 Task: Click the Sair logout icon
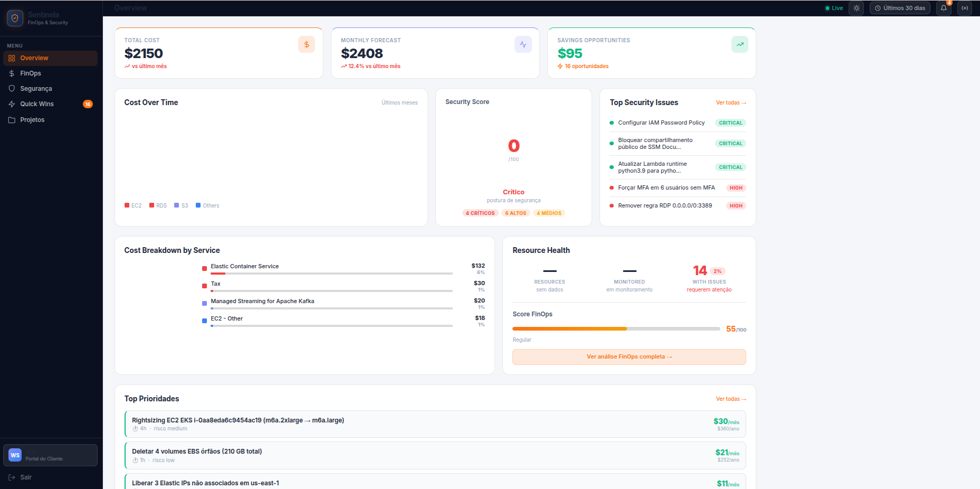point(12,477)
